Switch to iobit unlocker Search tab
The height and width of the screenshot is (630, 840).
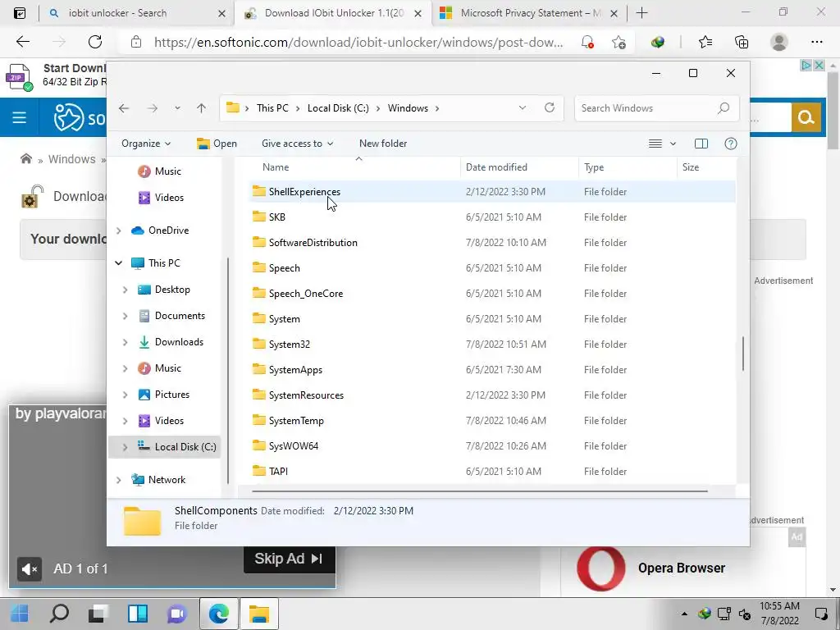pos(117,13)
